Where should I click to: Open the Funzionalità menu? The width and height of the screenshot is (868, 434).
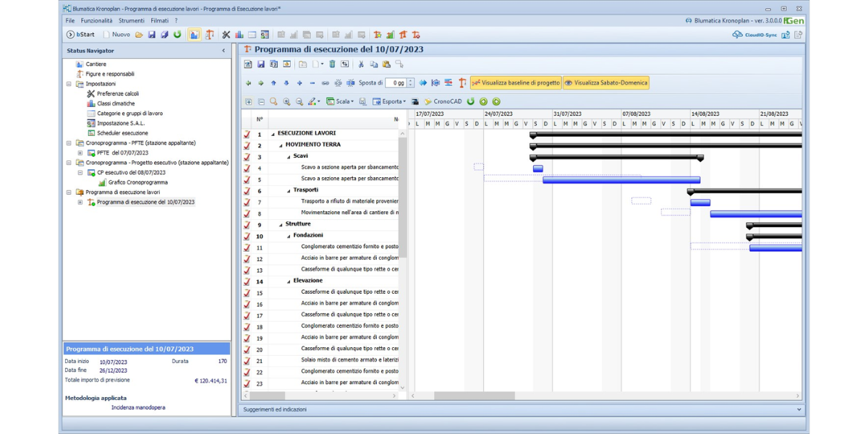[x=96, y=21]
